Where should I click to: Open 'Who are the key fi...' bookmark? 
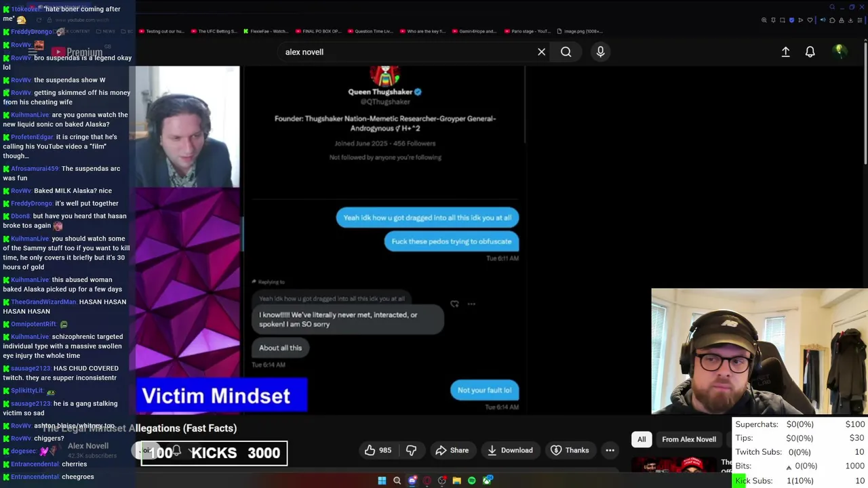tap(422, 31)
